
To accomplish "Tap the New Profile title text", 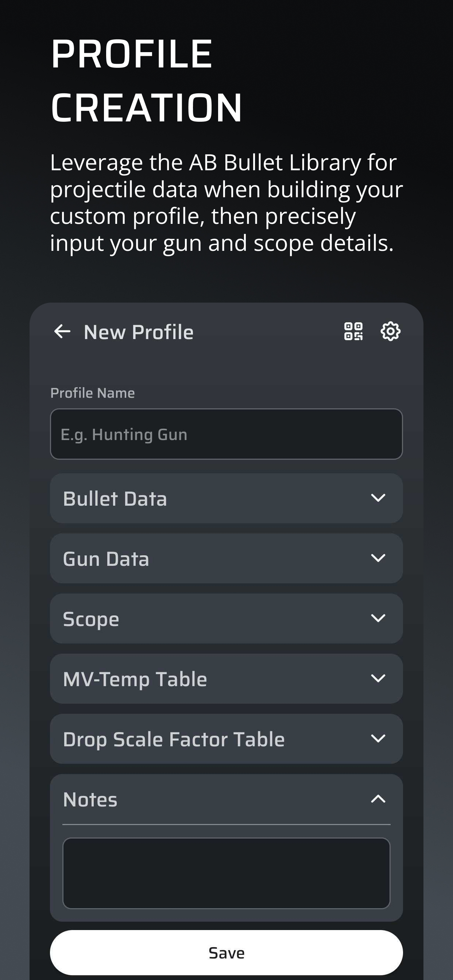I will [139, 332].
